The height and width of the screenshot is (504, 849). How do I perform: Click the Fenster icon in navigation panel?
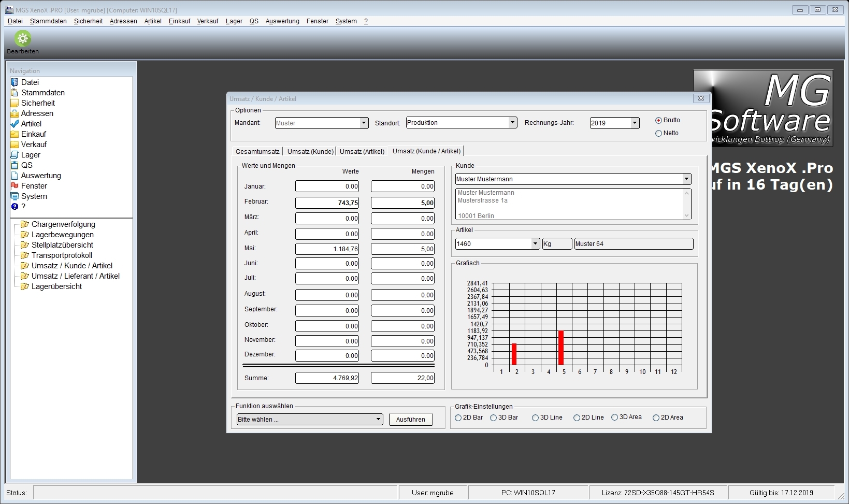15,186
